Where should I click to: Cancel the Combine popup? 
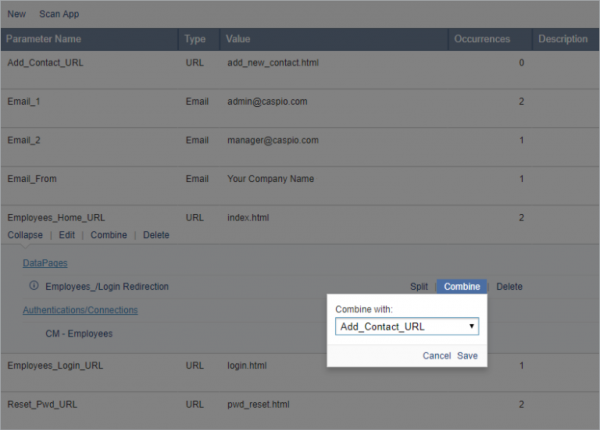coord(436,355)
